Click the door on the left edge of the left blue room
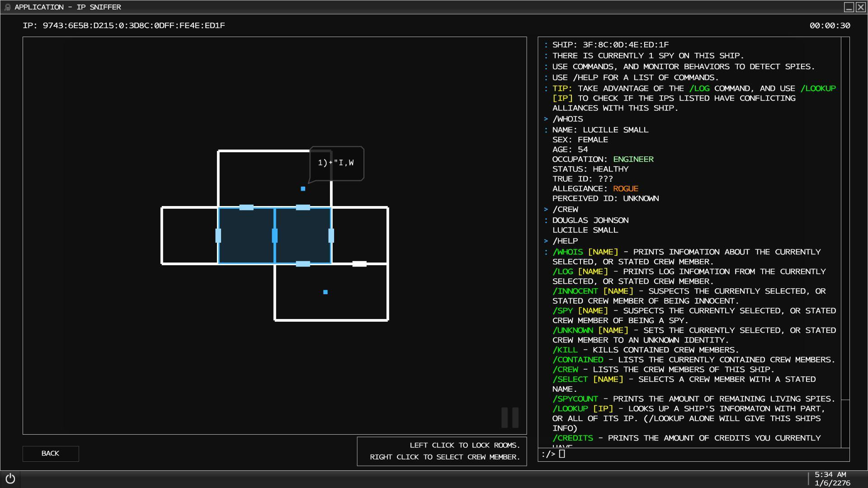This screenshot has width=868, height=488. [218, 236]
